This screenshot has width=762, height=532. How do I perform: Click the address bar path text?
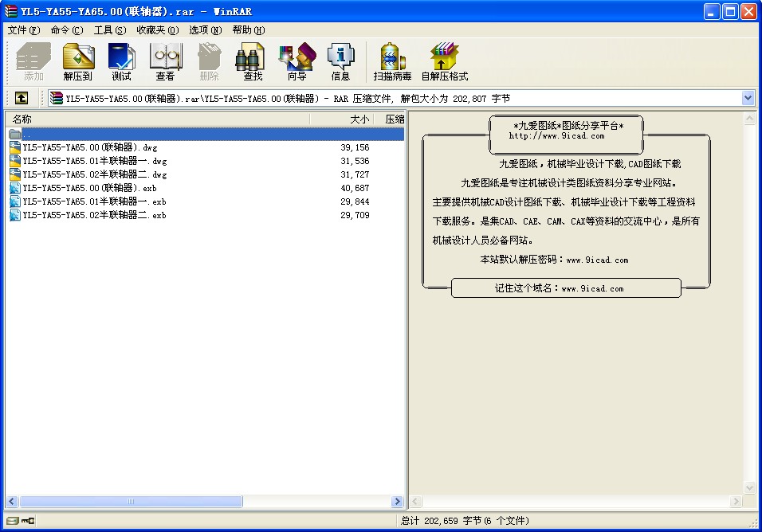pyautogui.click(x=288, y=99)
